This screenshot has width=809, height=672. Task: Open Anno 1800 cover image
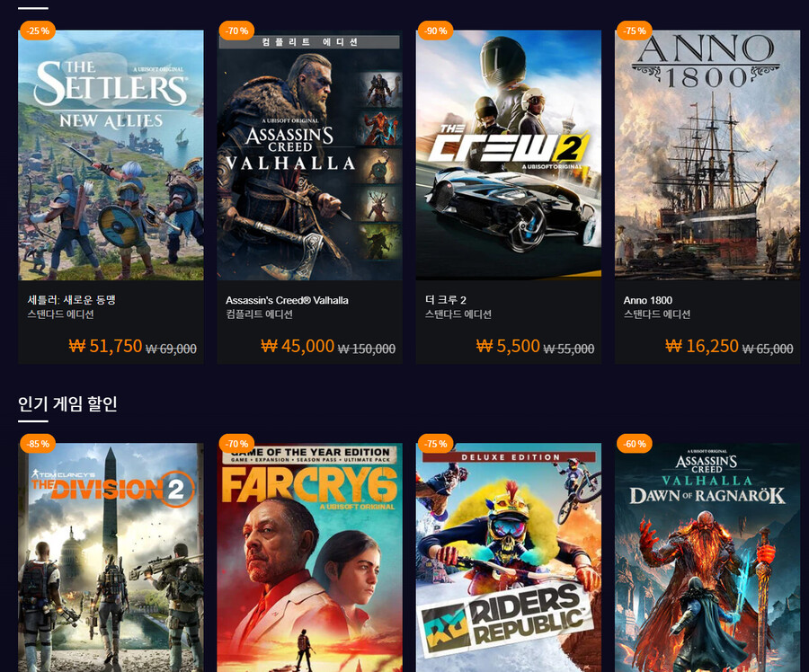pyautogui.click(x=707, y=155)
